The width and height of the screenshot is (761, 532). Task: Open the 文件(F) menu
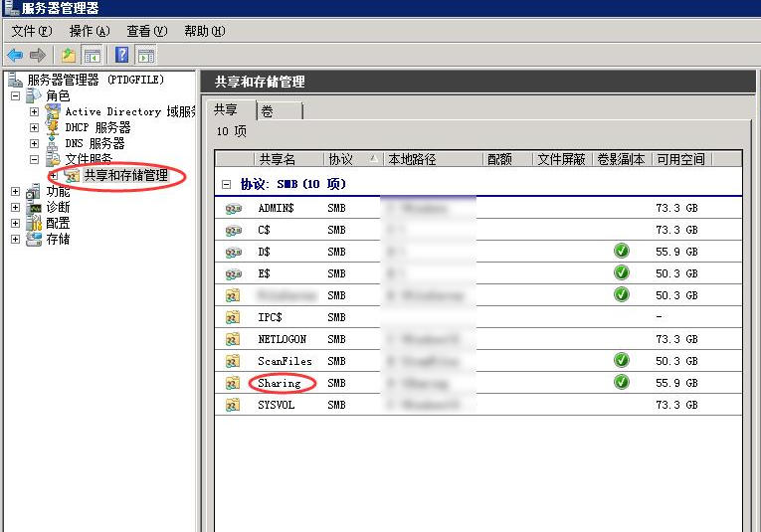click(x=31, y=31)
